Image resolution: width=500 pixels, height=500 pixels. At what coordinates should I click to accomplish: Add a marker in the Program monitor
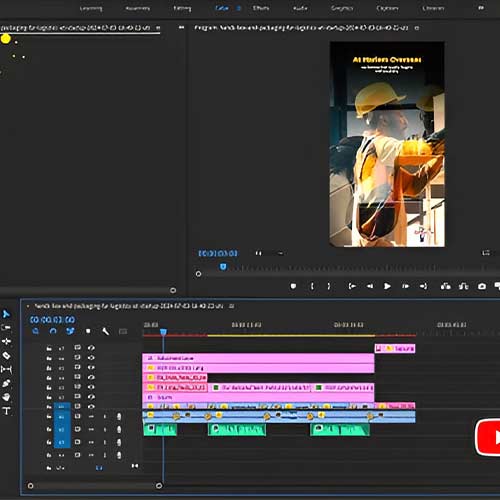click(x=293, y=286)
